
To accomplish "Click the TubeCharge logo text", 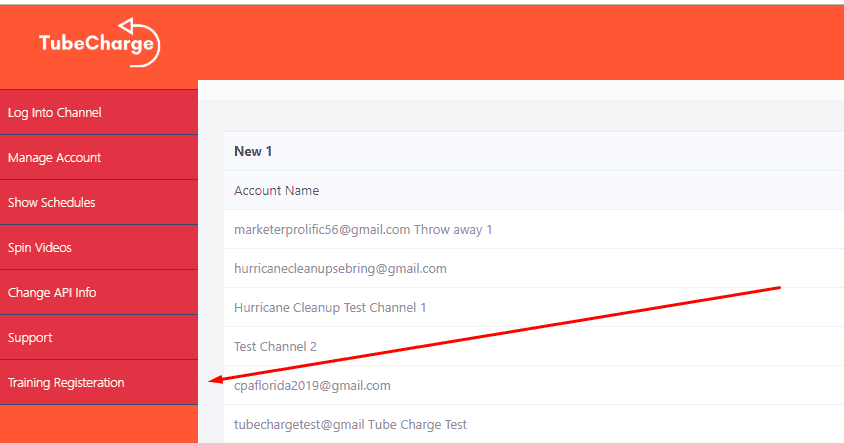I will [x=96, y=44].
